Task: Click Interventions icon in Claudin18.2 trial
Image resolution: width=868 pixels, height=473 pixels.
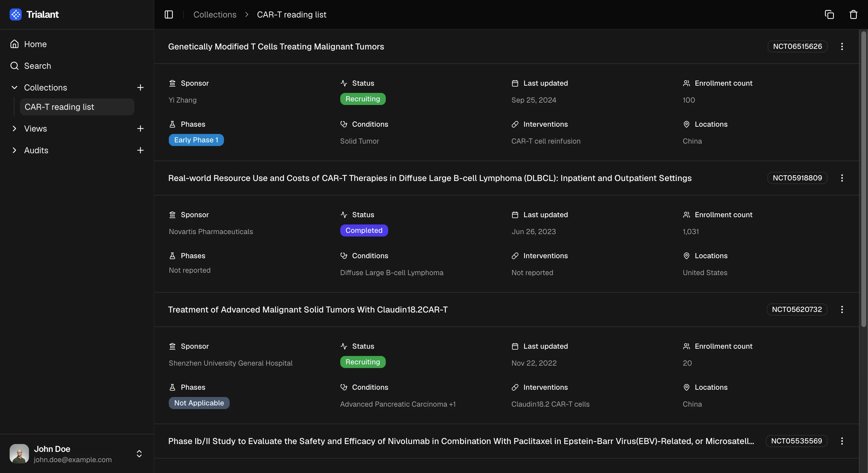Action: click(x=514, y=387)
